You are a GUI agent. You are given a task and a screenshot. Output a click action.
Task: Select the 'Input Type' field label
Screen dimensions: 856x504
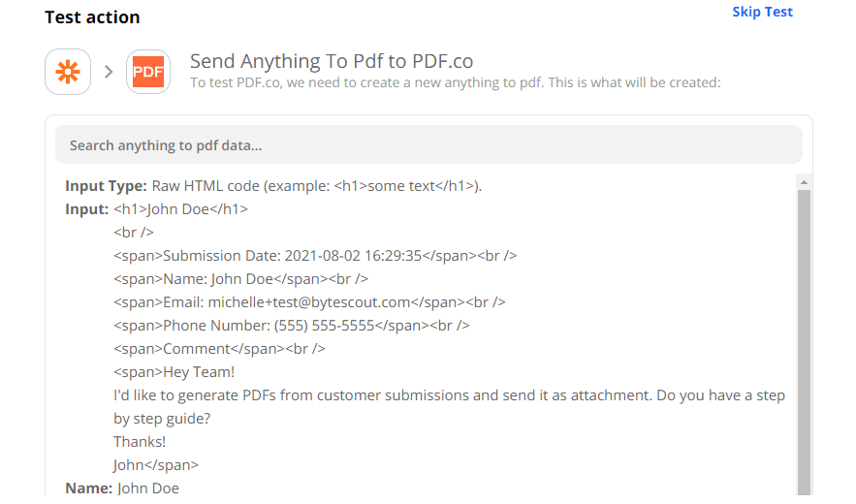click(106, 186)
